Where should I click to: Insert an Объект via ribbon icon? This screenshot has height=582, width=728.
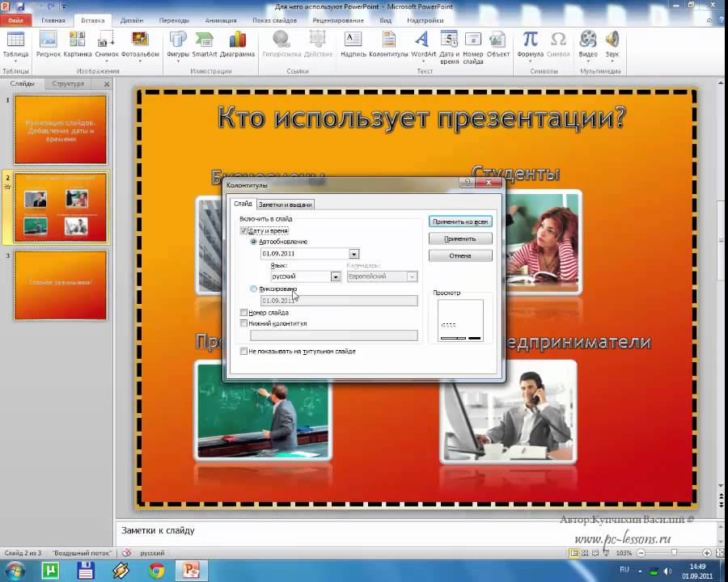497,40
